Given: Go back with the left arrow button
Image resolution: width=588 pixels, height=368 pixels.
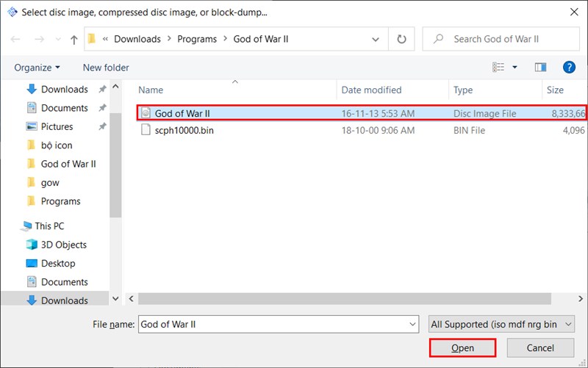Looking at the screenshot, I should coord(15,39).
